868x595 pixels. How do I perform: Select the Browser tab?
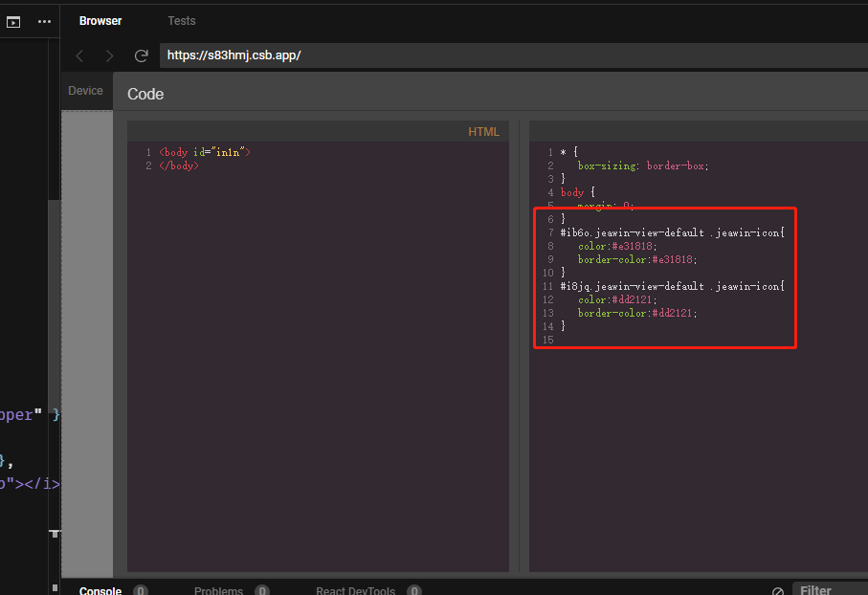(x=100, y=20)
